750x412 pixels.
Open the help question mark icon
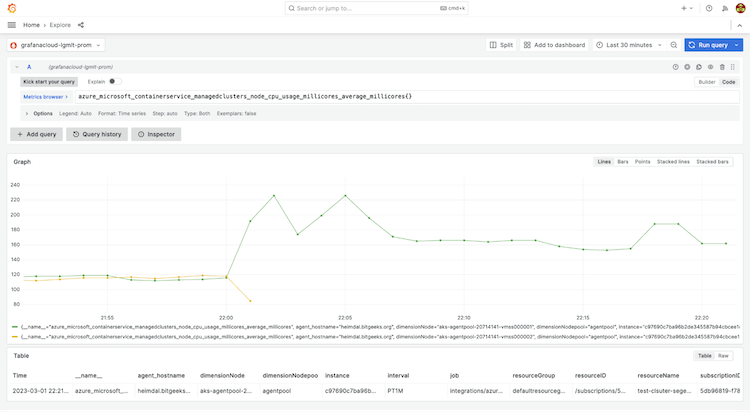(709, 7)
